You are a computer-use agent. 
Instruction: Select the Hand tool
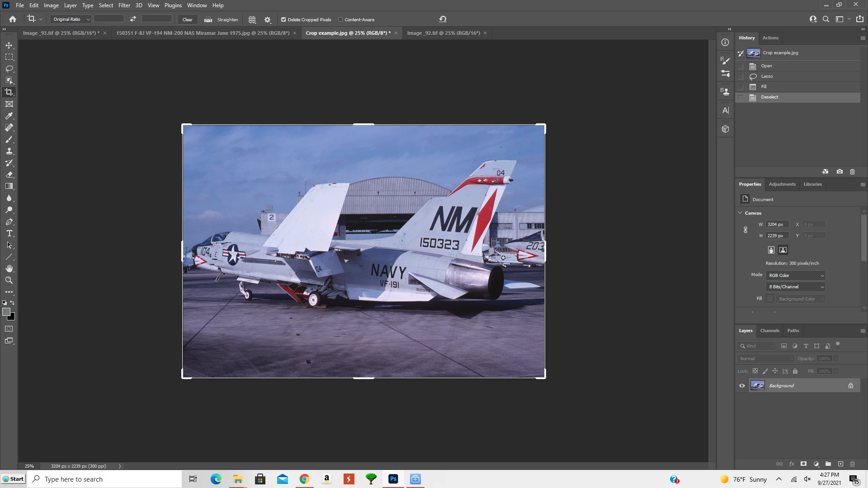click(x=9, y=268)
